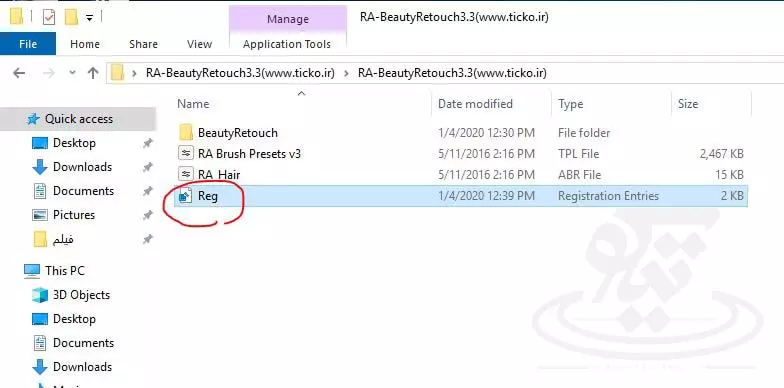Select the Application Tools tab
The image size is (784, 388).
[287, 44]
